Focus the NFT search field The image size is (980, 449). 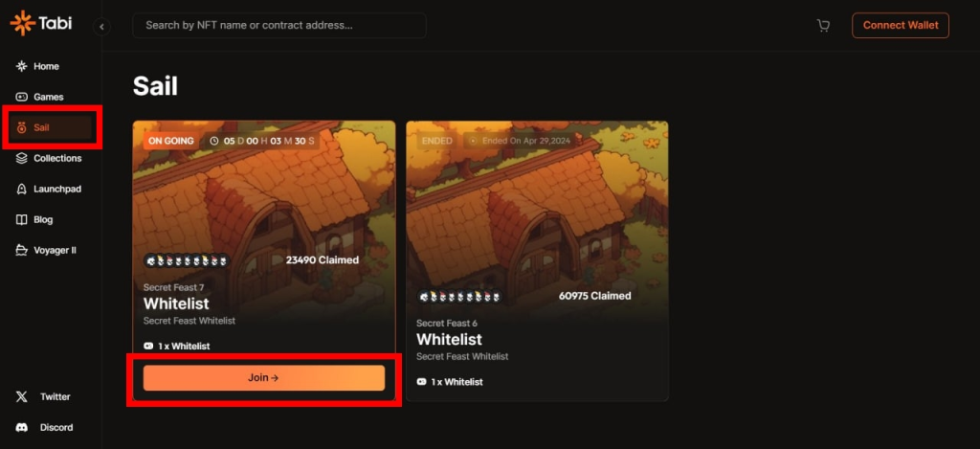point(278,26)
